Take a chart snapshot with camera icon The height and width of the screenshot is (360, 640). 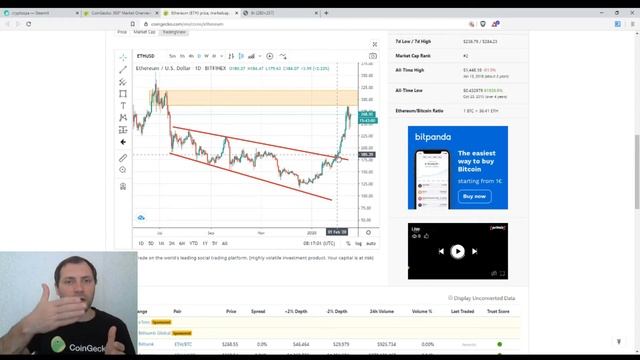[x=373, y=56]
